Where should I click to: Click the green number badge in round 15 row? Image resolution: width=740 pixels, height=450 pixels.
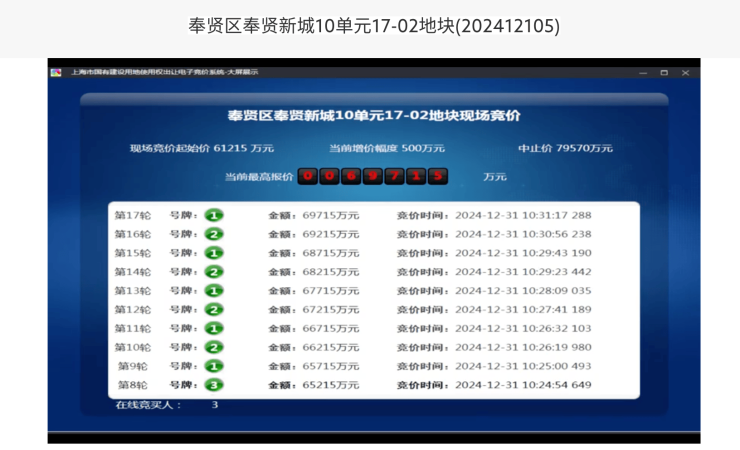(x=214, y=253)
